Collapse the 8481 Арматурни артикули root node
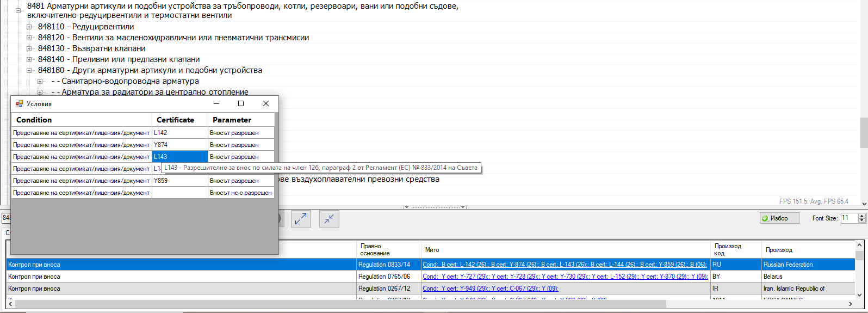 click(x=18, y=11)
